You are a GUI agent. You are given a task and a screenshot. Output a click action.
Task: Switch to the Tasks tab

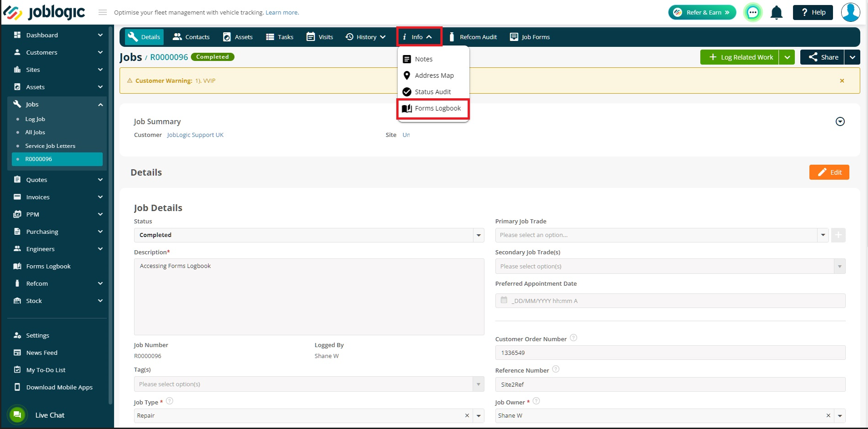pyautogui.click(x=280, y=37)
